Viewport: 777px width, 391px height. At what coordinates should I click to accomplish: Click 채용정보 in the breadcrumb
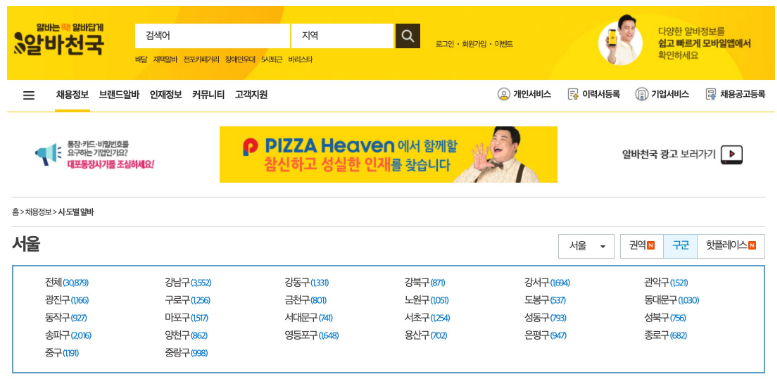click(x=38, y=212)
